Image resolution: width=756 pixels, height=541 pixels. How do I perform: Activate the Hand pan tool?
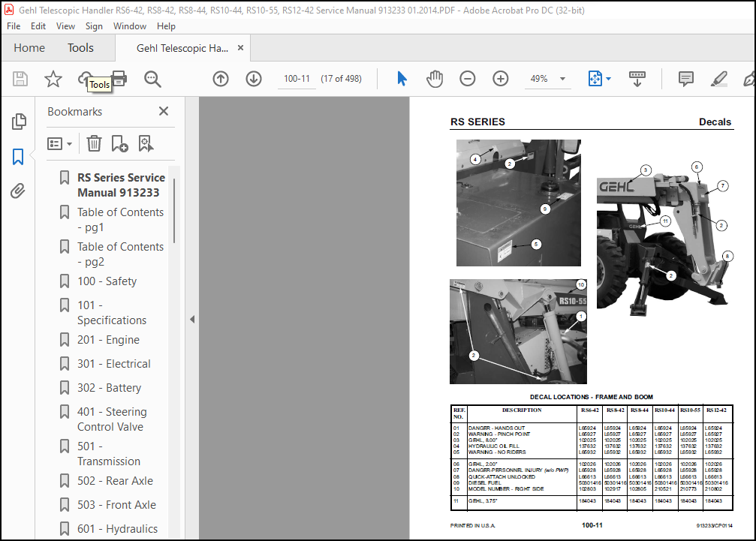click(435, 79)
